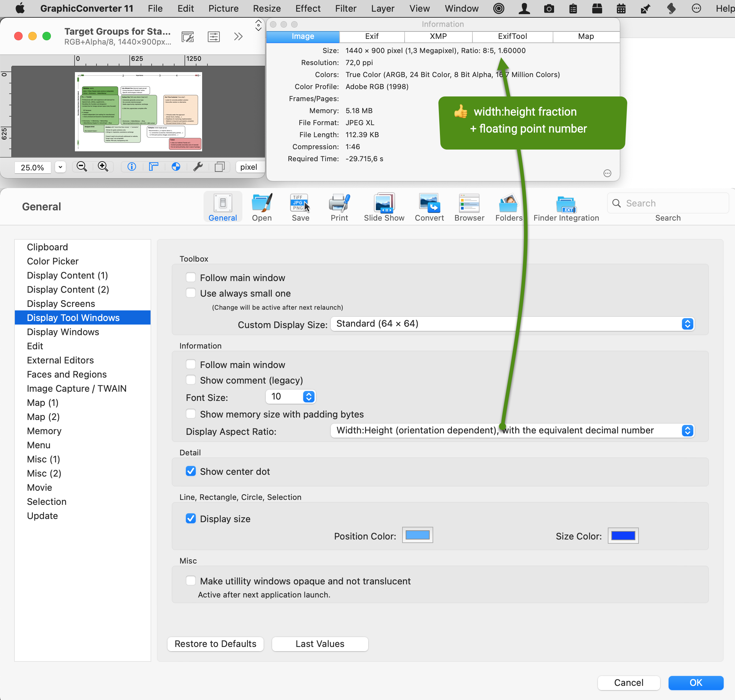Screen dimensions: 735x700
Task: Expand toolbar overflow double chevron
Action: (x=238, y=36)
